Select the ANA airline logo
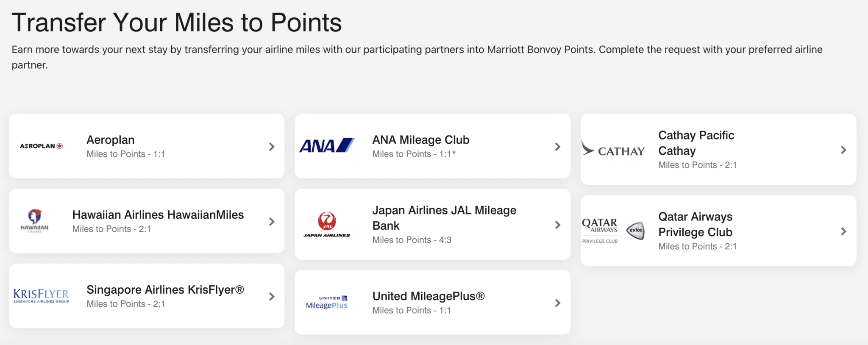868x345 pixels. tap(327, 146)
